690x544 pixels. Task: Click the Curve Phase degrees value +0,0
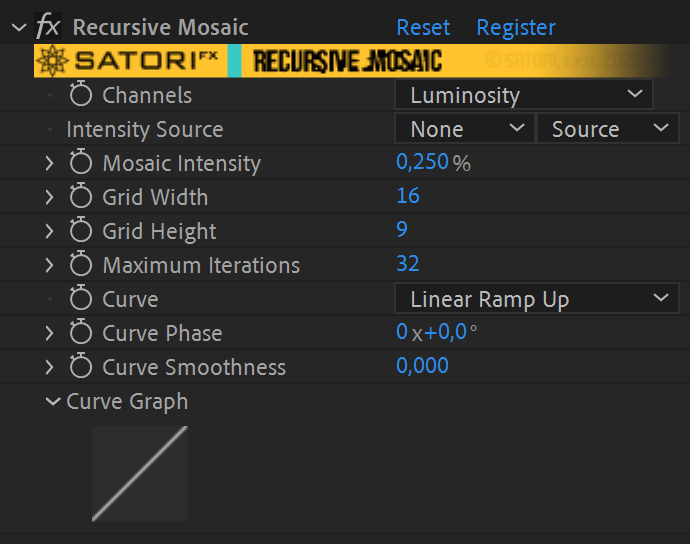click(445, 331)
